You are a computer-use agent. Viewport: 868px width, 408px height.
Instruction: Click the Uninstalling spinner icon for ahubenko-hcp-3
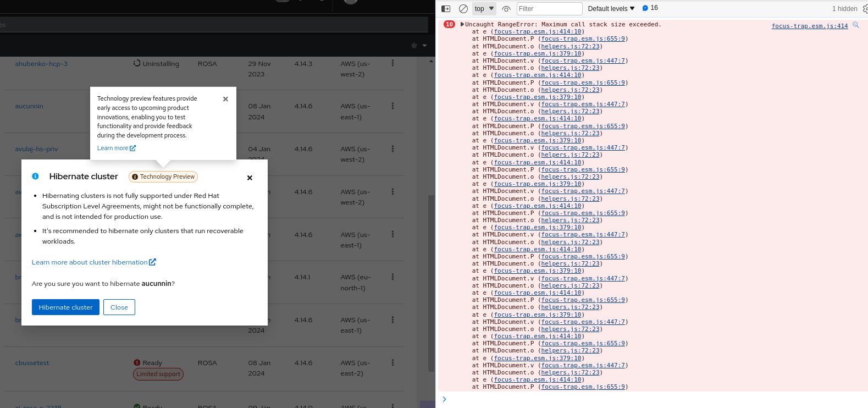click(x=137, y=63)
